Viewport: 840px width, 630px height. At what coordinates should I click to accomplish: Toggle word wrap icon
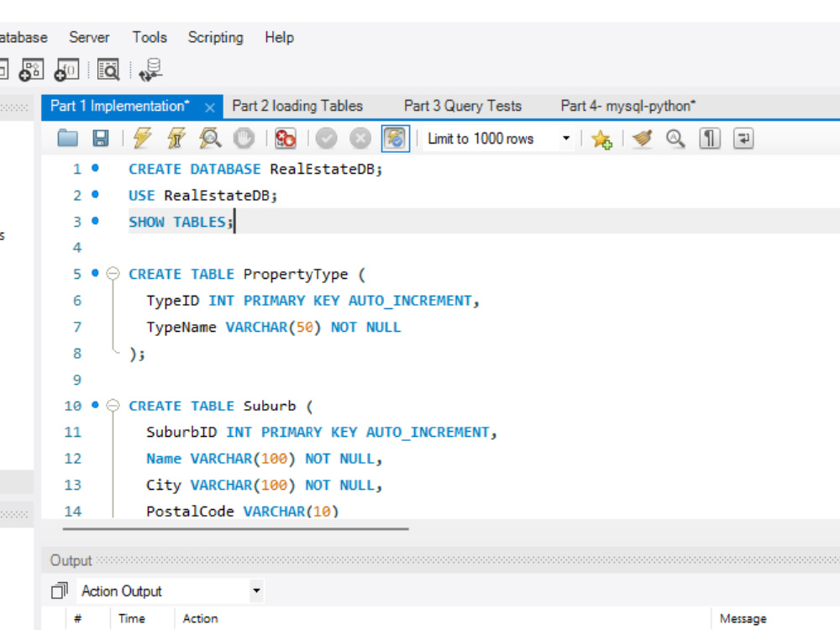tap(743, 139)
